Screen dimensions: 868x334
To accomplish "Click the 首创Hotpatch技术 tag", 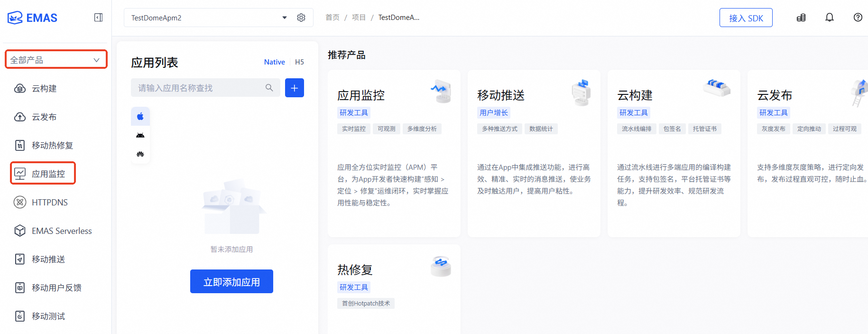I will pyautogui.click(x=366, y=304).
